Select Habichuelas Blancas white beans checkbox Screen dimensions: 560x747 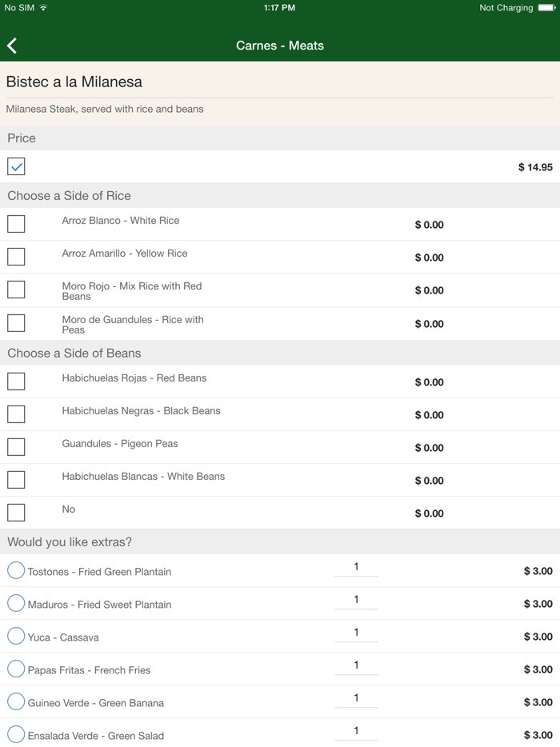(x=16, y=480)
